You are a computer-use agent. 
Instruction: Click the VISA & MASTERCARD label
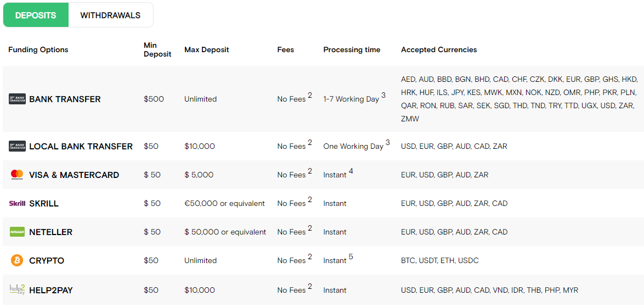tap(74, 175)
